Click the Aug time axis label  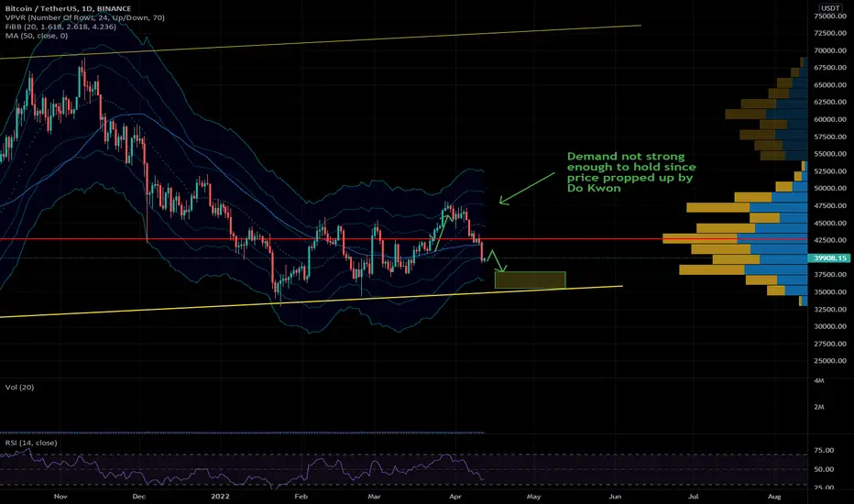point(774,497)
